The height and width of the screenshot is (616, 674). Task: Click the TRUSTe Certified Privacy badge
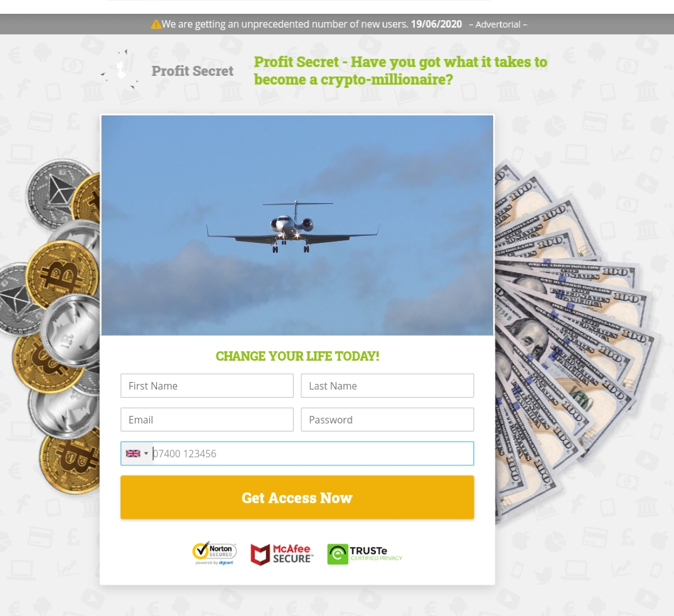pos(365,554)
